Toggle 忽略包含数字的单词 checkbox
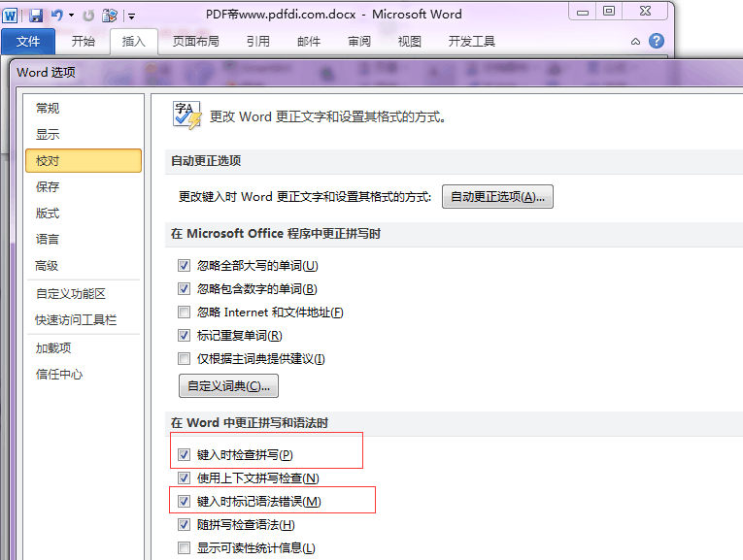Screen dimensions: 743x560 184,289
